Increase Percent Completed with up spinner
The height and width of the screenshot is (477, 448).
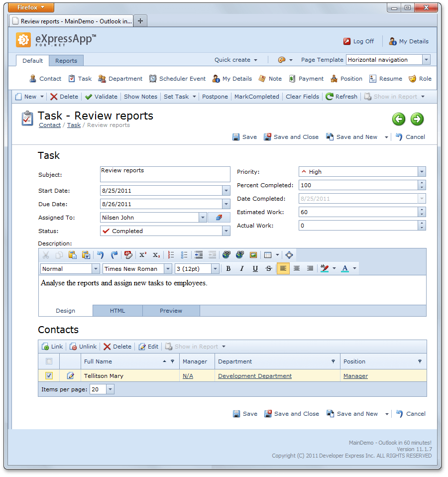pos(422,183)
